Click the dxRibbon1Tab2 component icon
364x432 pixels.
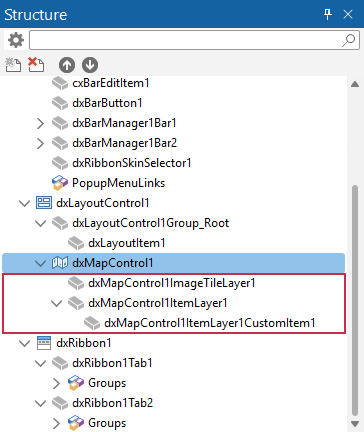[60, 403]
